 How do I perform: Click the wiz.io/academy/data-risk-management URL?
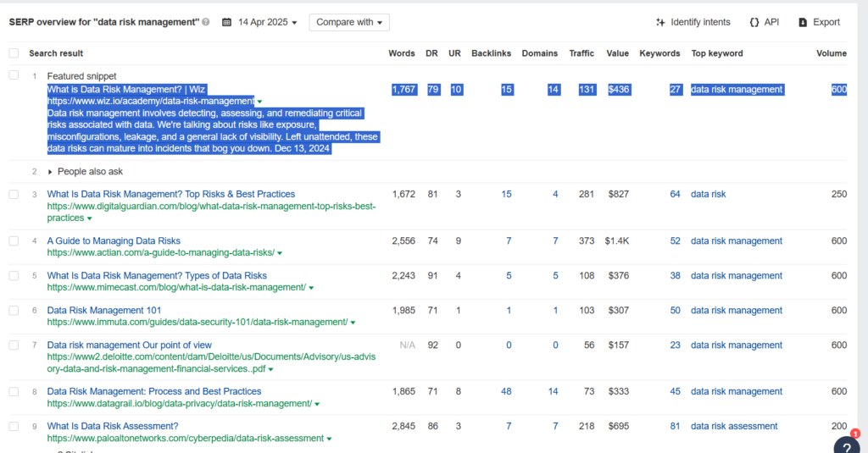(x=151, y=102)
